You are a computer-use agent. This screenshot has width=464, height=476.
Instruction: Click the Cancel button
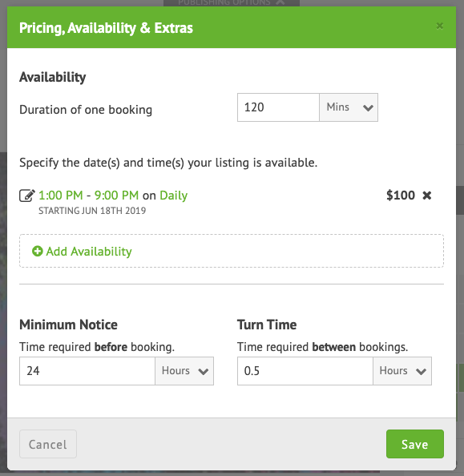click(x=48, y=444)
